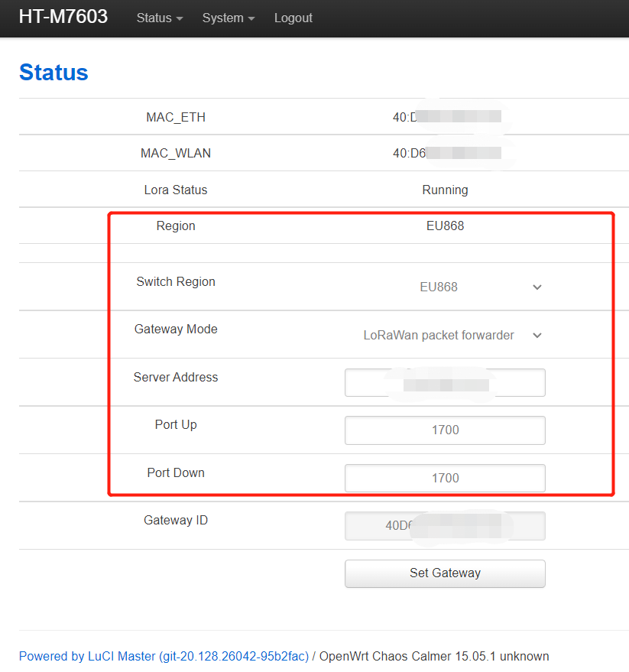Click the HT-M7603 brand title
The height and width of the screenshot is (672, 629).
63,18
